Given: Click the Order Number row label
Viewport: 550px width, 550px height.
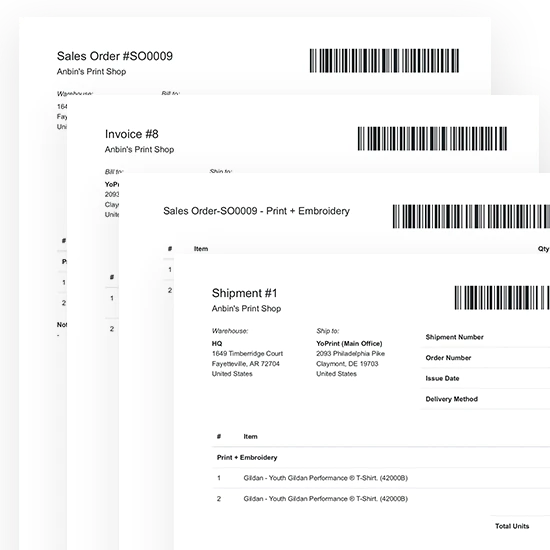Looking at the screenshot, I should point(448,358).
